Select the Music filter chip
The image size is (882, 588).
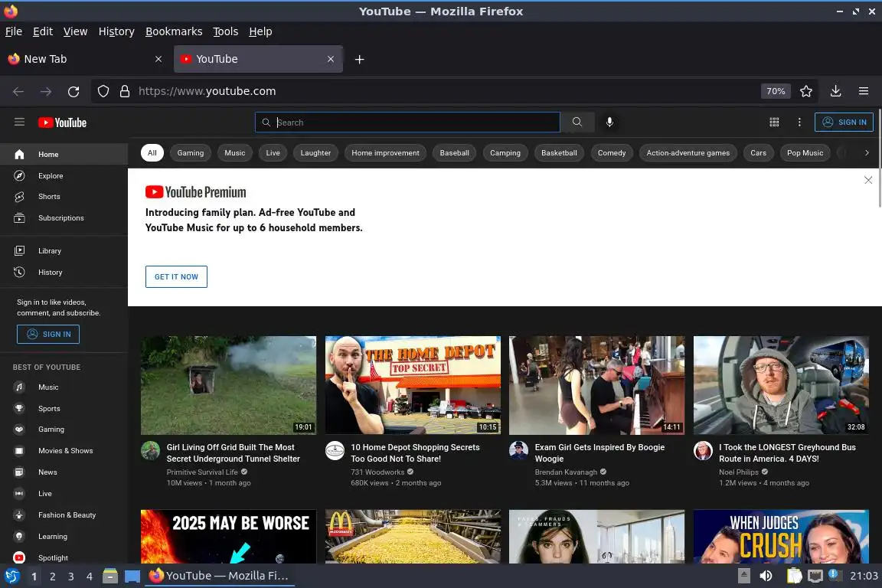[x=234, y=152]
